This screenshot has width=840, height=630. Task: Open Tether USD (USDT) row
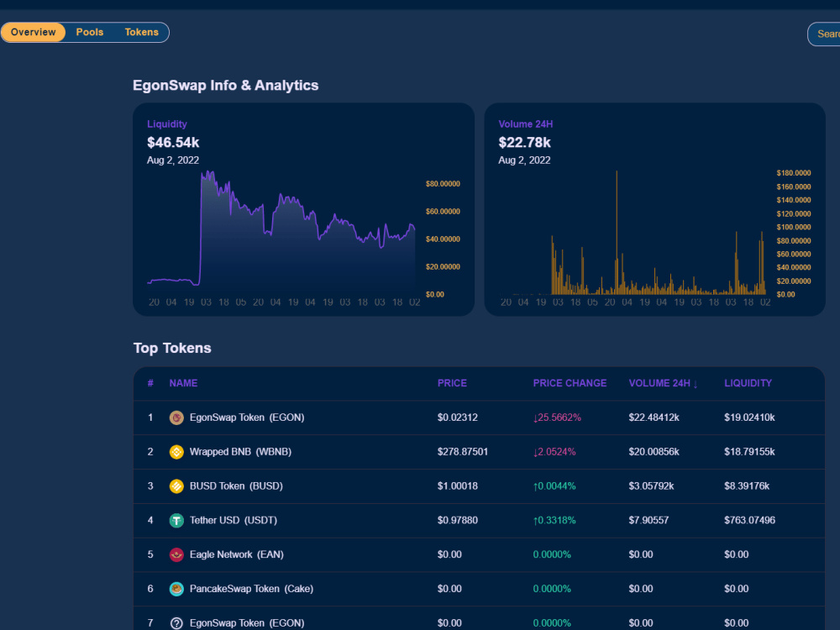click(x=479, y=521)
